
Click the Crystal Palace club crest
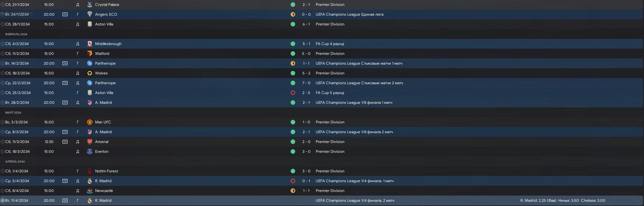(x=90, y=5)
